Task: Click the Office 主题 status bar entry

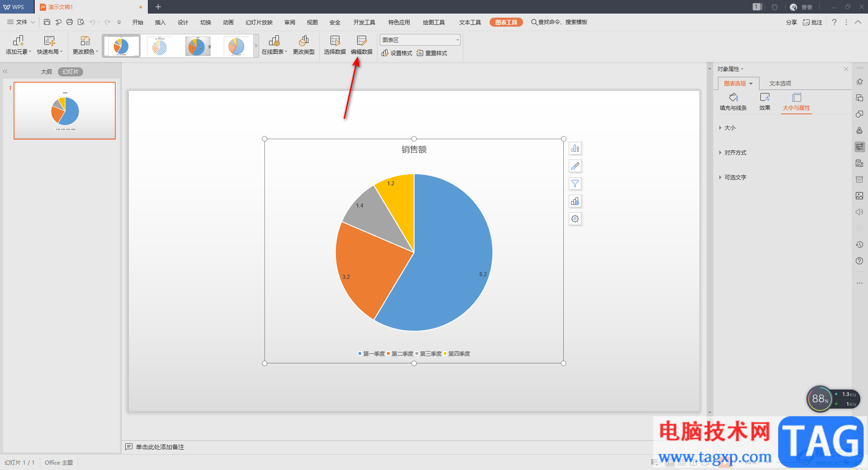Action: click(59, 462)
